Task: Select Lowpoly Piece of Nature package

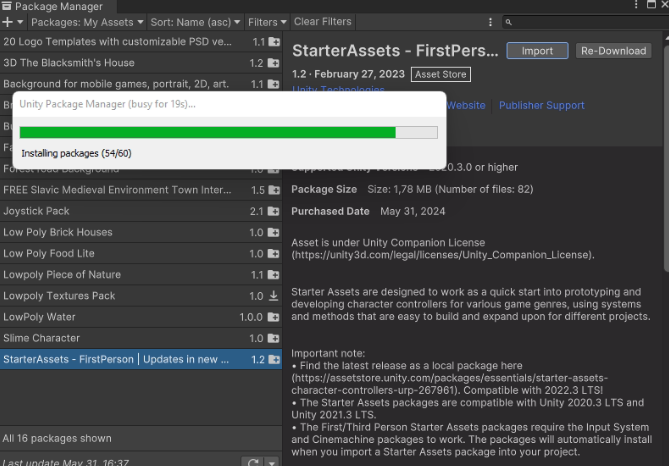Action: coord(141,275)
